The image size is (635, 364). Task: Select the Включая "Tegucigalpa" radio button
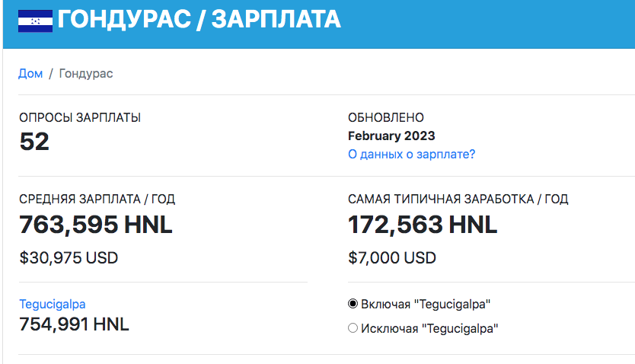pos(353,304)
